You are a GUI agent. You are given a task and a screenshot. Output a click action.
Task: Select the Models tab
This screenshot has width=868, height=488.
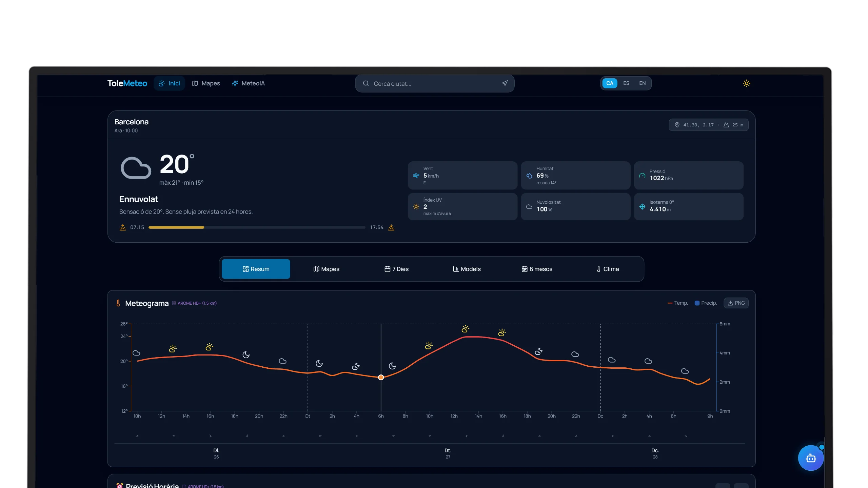pyautogui.click(x=467, y=269)
